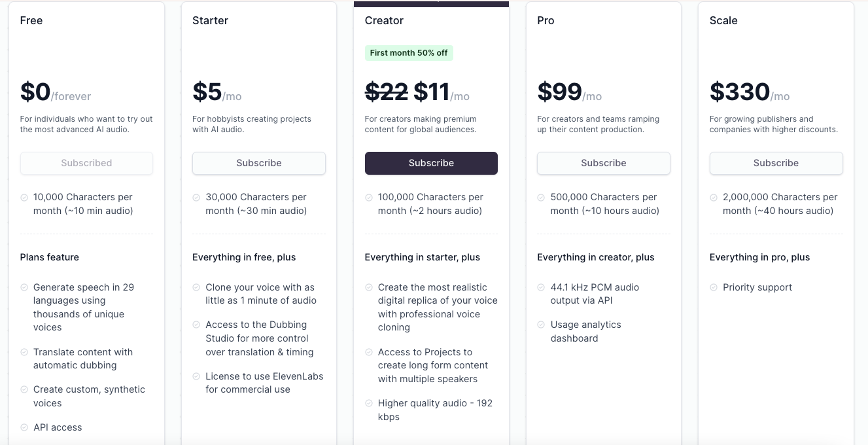Click check icon next to 100,000 Characters
The image size is (868, 445).
(369, 197)
